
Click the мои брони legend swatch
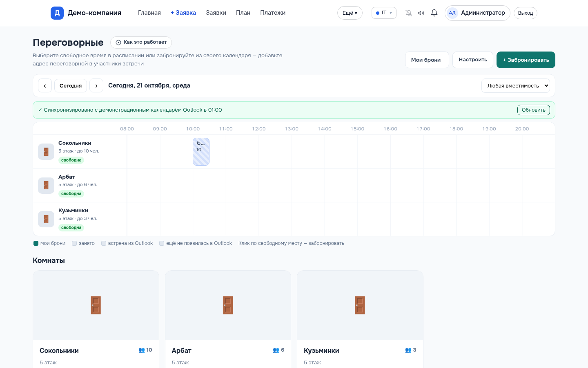click(36, 243)
